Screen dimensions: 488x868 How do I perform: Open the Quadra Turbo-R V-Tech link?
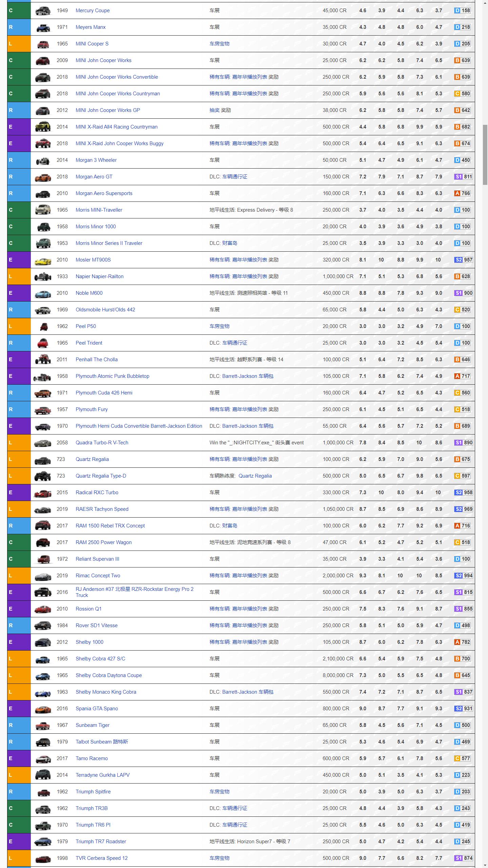point(102,443)
